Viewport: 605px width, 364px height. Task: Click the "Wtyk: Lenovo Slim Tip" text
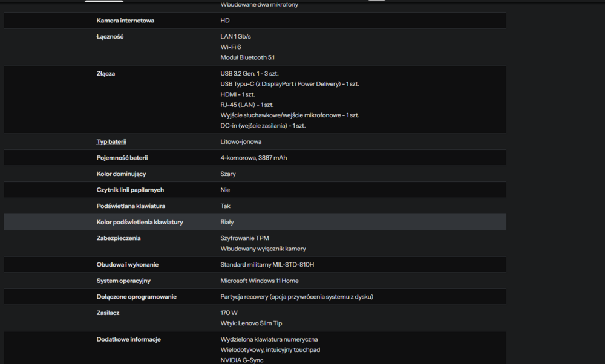coord(251,323)
